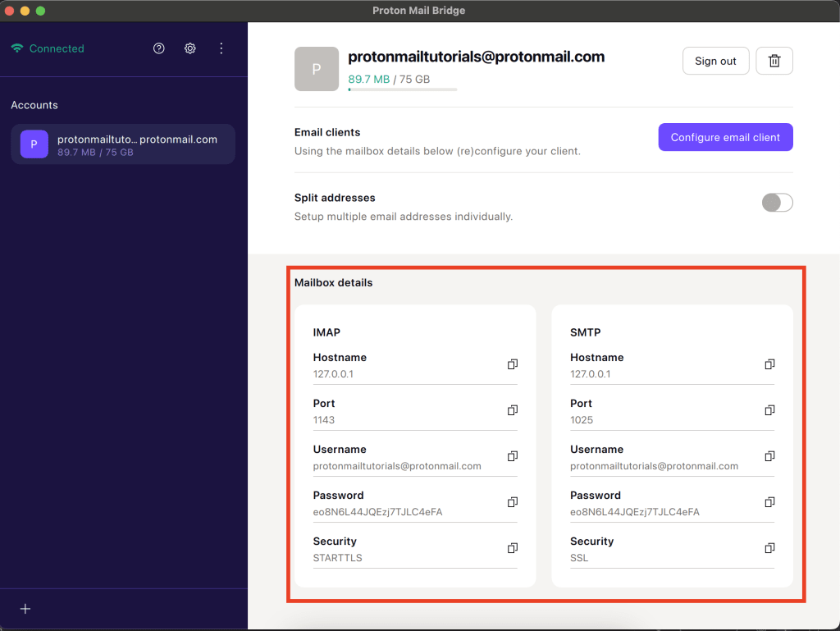Click the Proton Mail Bridge window title

click(x=419, y=11)
